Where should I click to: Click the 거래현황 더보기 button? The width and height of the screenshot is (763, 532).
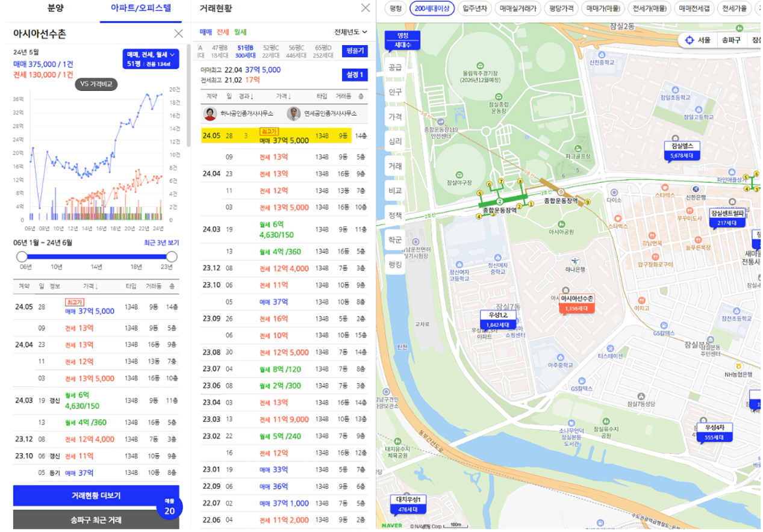96,496
